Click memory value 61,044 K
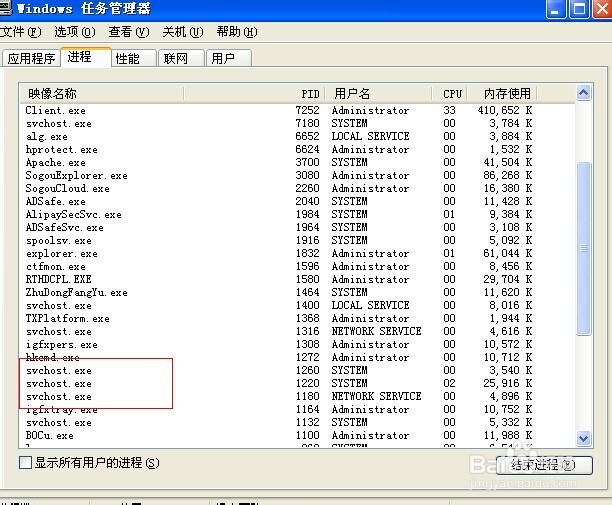 pos(507,253)
